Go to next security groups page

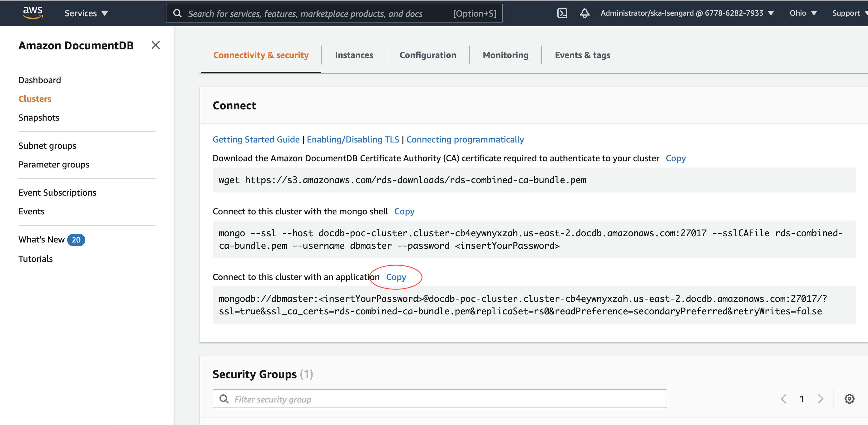(x=821, y=399)
